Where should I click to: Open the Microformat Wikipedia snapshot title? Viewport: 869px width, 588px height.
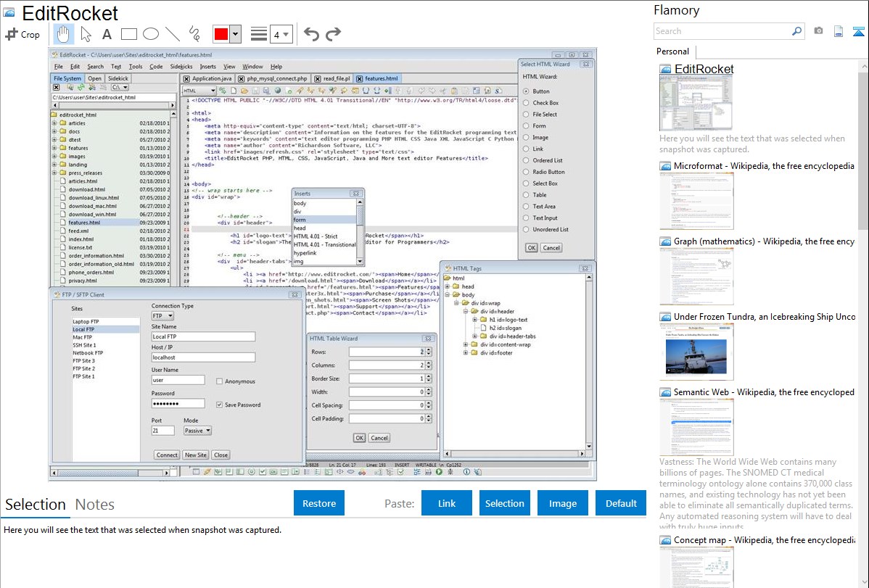click(764, 166)
